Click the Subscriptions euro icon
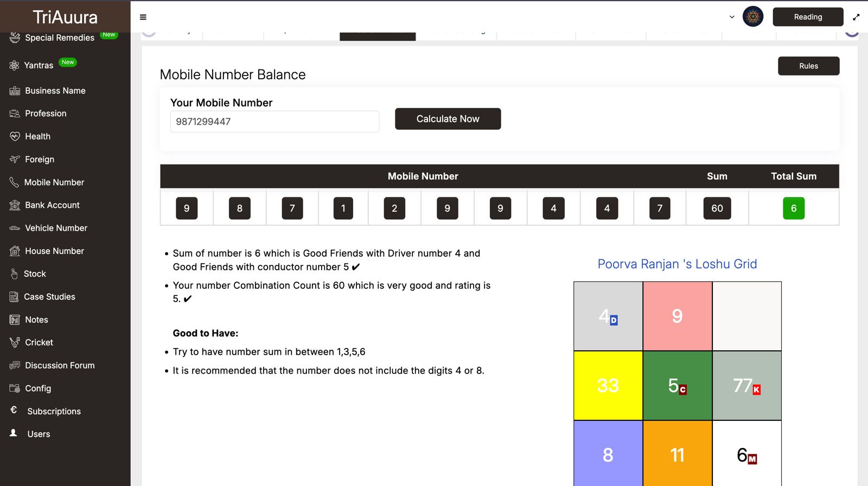The height and width of the screenshot is (486, 868). click(14, 411)
